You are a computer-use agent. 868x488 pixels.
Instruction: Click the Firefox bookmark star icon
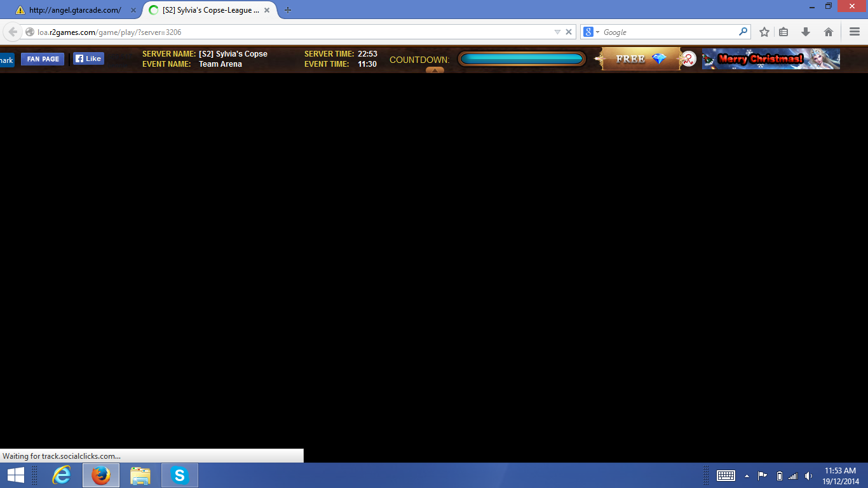[764, 32]
